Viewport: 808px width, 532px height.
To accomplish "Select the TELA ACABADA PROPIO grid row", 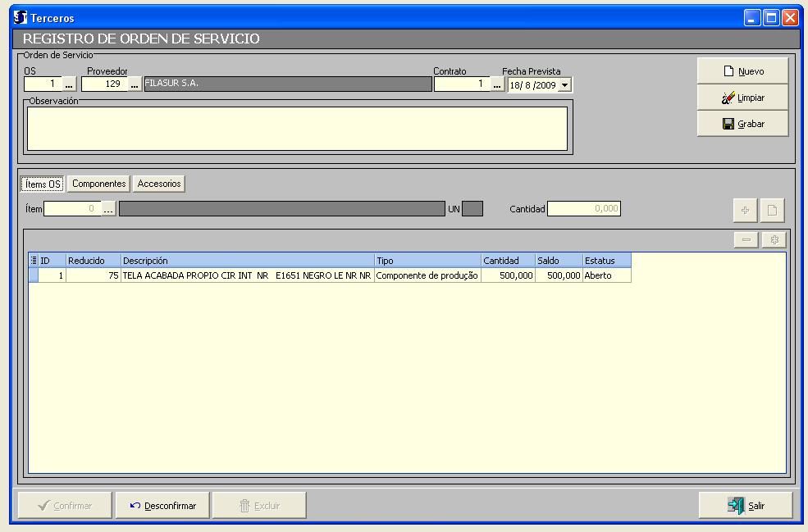I will 246,276.
